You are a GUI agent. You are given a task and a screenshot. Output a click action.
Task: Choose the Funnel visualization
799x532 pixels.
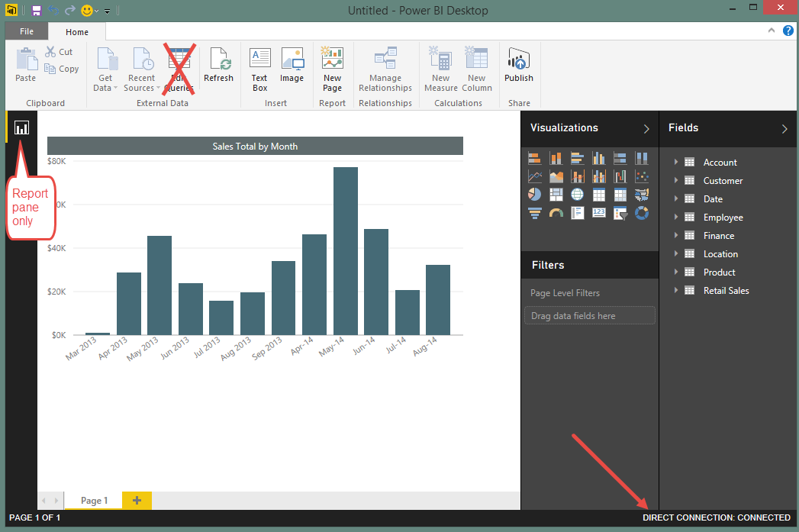click(x=534, y=213)
